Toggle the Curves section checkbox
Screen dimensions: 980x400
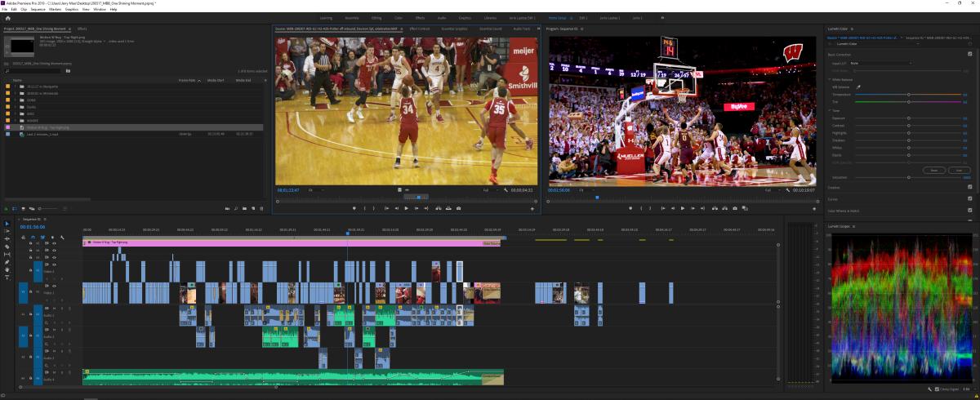(x=969, y=199)
